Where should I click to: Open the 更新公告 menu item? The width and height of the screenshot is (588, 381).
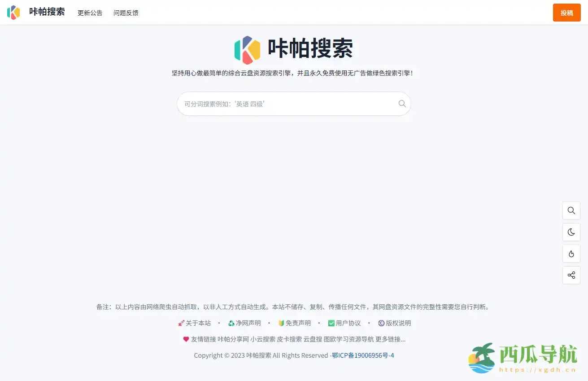coord(90,13)
